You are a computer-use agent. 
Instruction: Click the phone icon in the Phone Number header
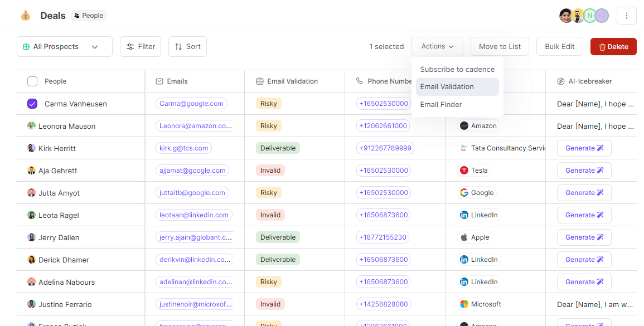pos(359,81)
